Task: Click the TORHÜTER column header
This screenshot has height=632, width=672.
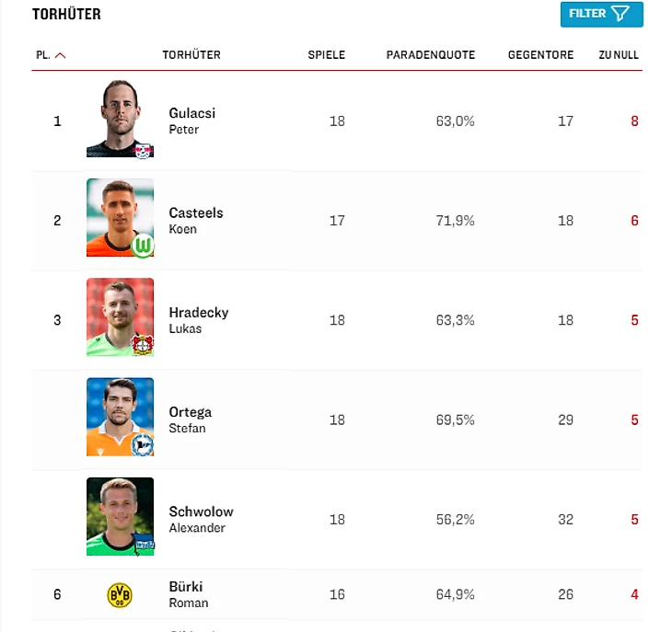Action: coord(191,55)
